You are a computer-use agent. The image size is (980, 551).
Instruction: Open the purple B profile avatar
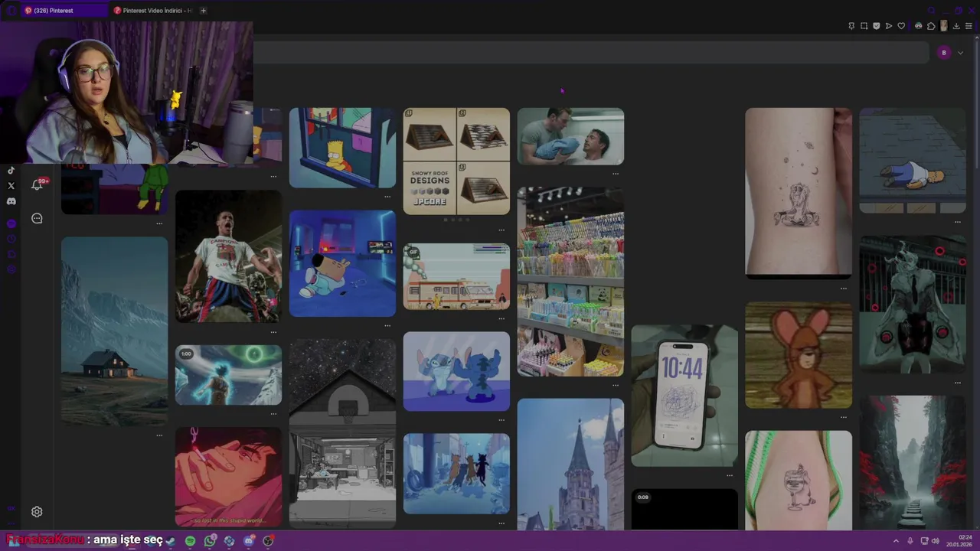pos(944,52)
